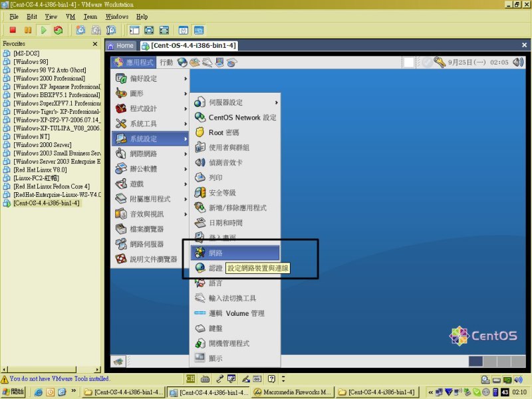The image size is (532, 399).
Task: Select [Windows NT] in Favorites
Action: 31,136
